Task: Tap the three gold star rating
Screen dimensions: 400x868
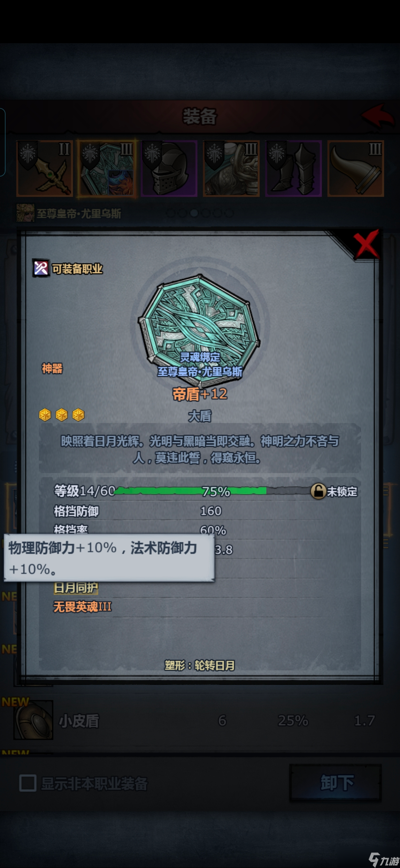Action: tap(62, 415)
